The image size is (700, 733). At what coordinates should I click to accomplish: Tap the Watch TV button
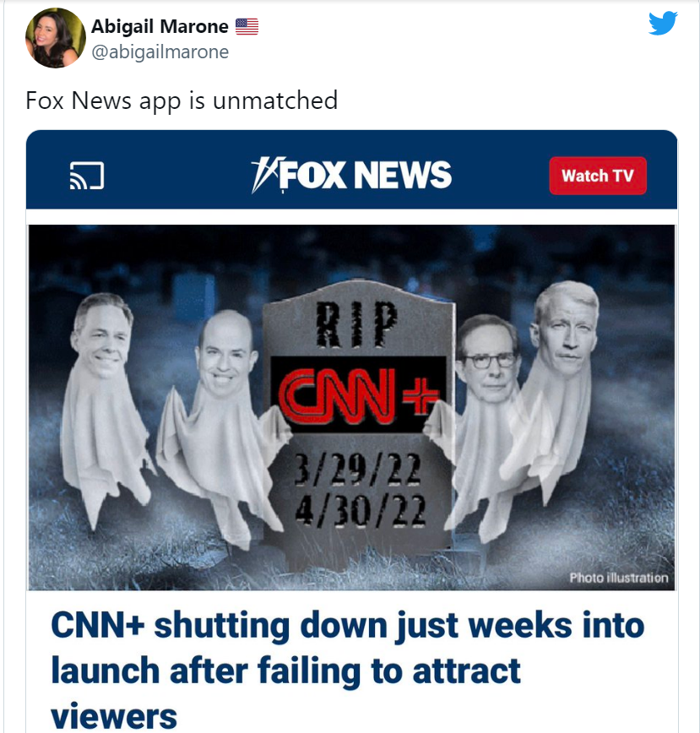pos(598,176)
